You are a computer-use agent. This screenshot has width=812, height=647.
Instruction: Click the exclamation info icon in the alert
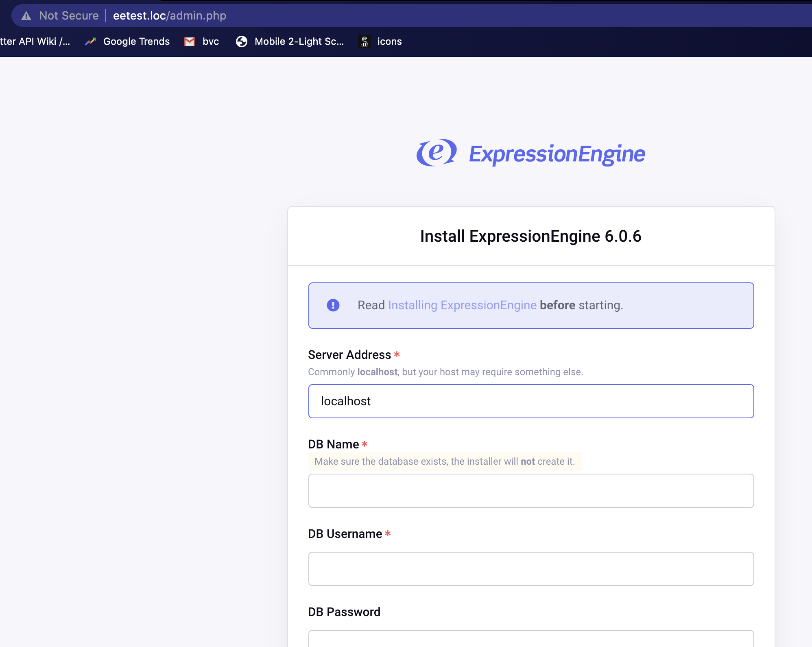pyautogui.click(x=333, y=305)
